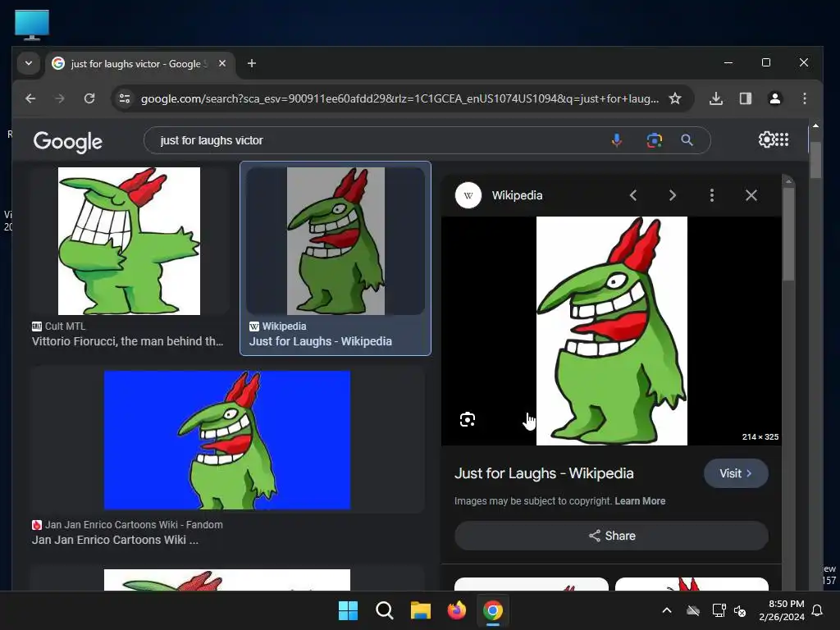Click the volume muted tray icon
840x630 pixels.
click(x=740, y=610)
